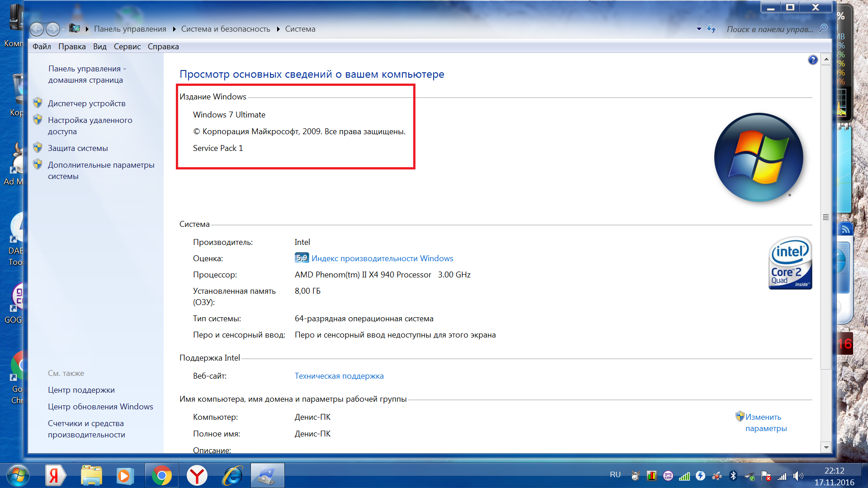Open Техническая поддержка link
The height and width of the screenshot is (488, 868).
339,376
